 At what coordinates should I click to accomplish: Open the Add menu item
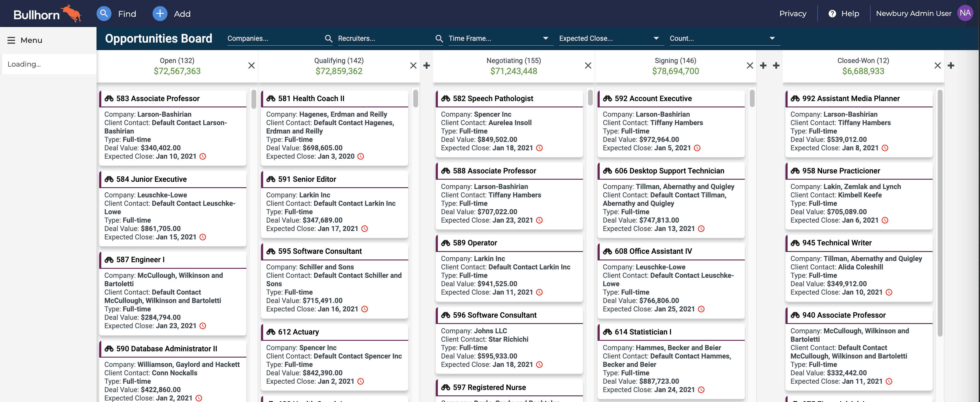point(182,14)
